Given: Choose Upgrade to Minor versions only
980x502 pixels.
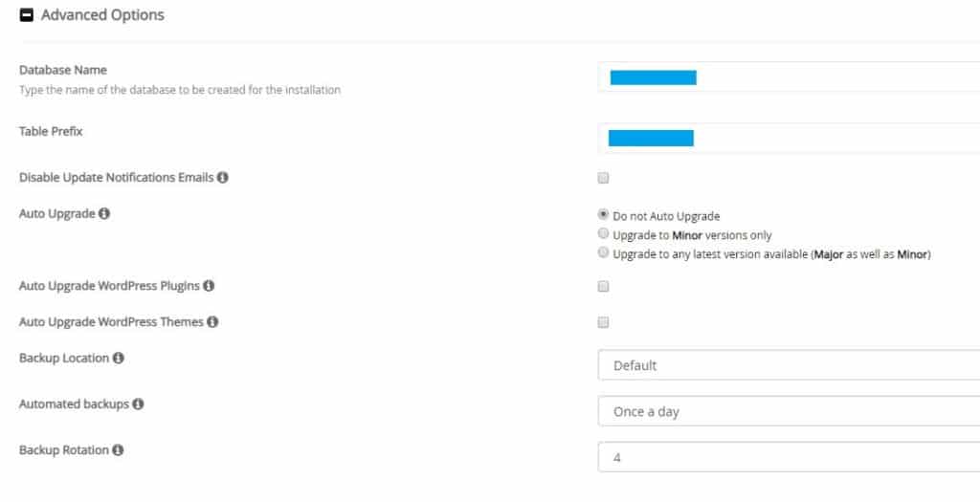Looking at the screenshot, I should (603, 233).
